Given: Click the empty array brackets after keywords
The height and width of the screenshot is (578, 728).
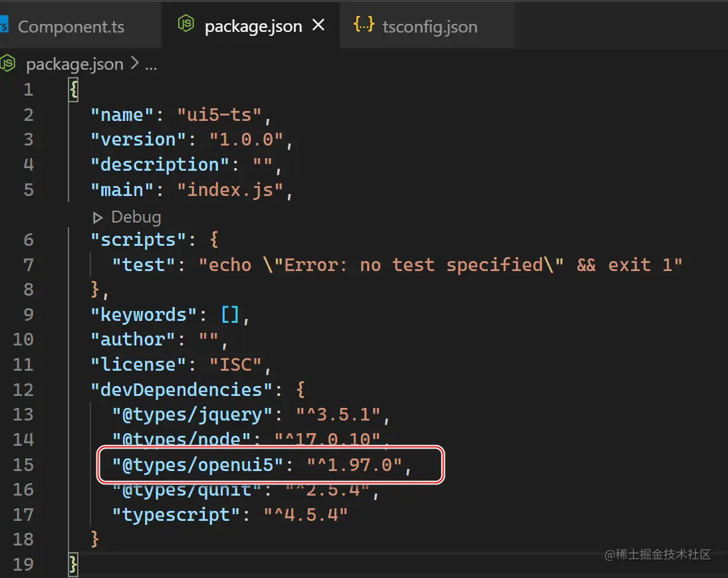Looking at the screenshot, I should (230, 315).
